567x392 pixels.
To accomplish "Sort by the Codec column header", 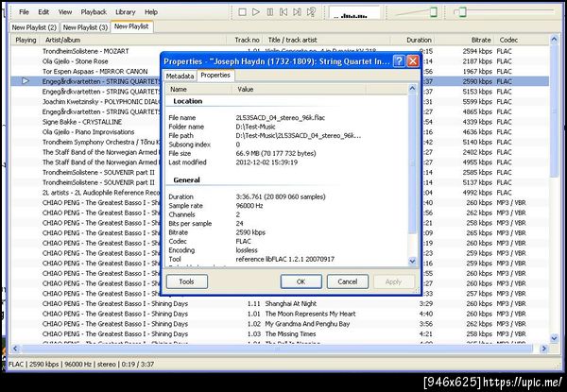I will coord(522,40).
